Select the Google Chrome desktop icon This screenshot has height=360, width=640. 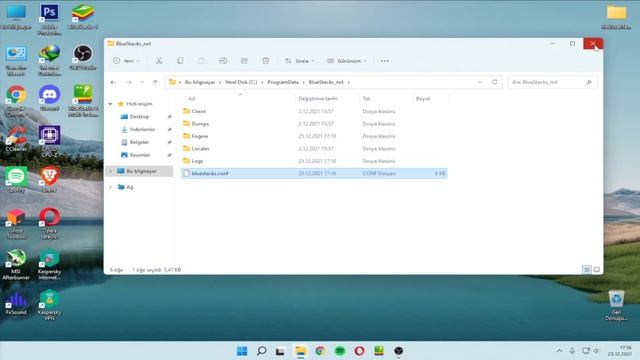pyautogui.click(x=16, y=101)
